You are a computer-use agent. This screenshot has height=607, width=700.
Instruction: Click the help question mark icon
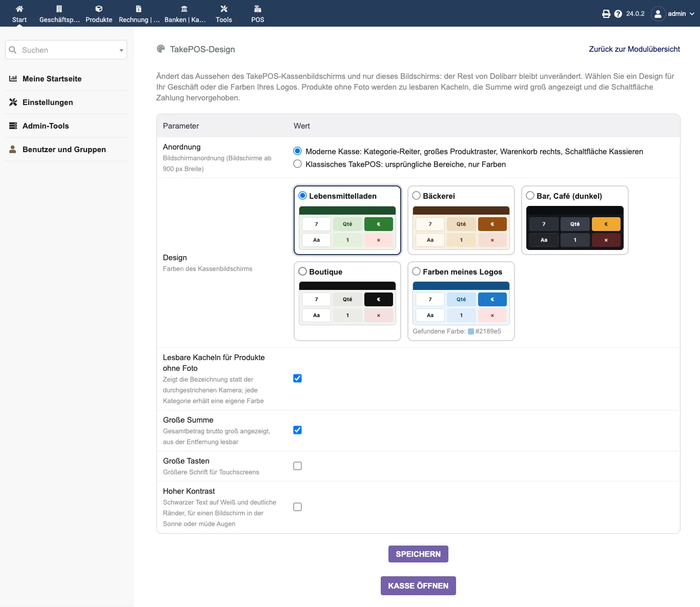pos(618,14)
